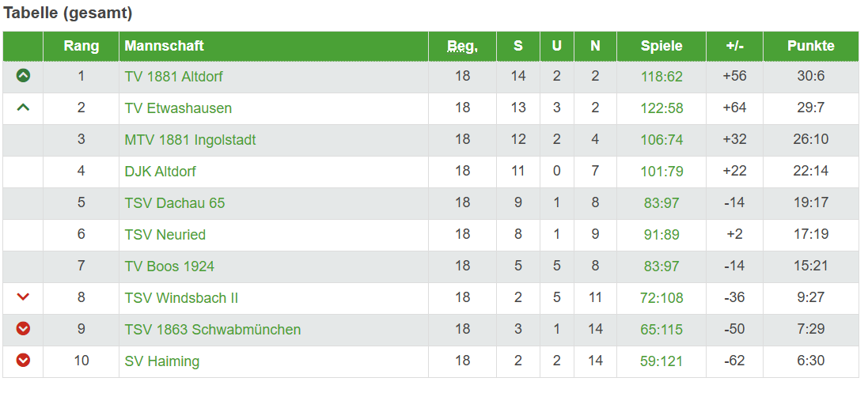Go to the DJK Altdorf team link
The width and height of the screenshot is (868, 393).
pos(160,172)
